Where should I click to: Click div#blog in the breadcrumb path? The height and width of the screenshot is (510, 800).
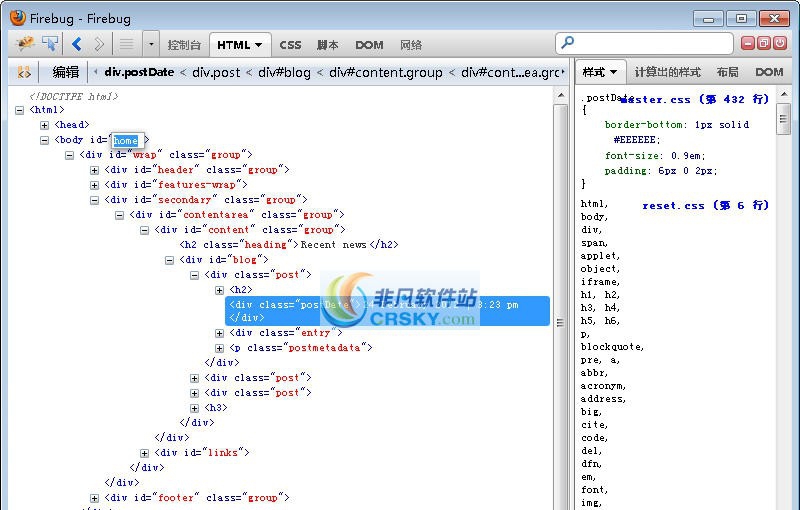coord(284,72)
